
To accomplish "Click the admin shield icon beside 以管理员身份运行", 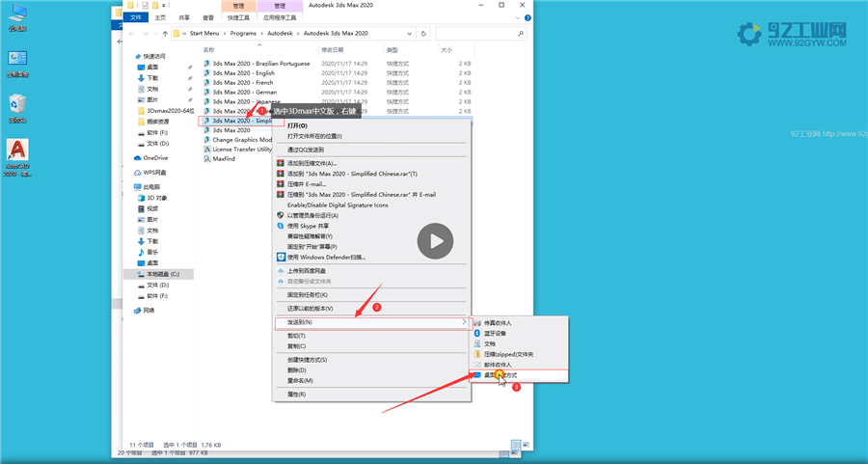I will (281, 215).
